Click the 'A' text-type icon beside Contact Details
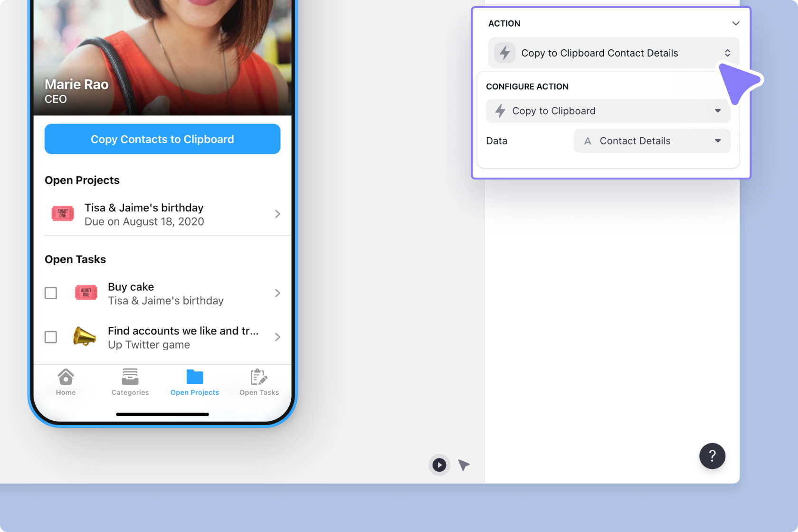Image resolution: width=798 pixels, height=532 pixels. (588, 141)
